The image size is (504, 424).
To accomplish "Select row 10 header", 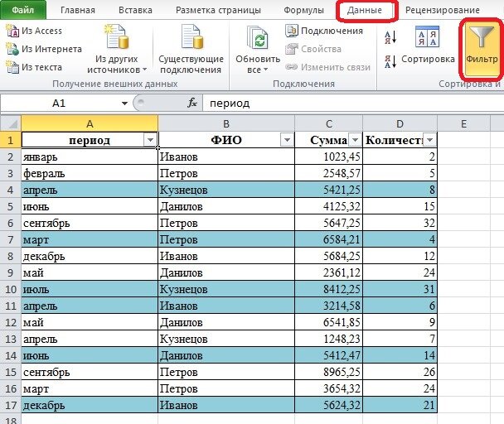I will [11, 289].
